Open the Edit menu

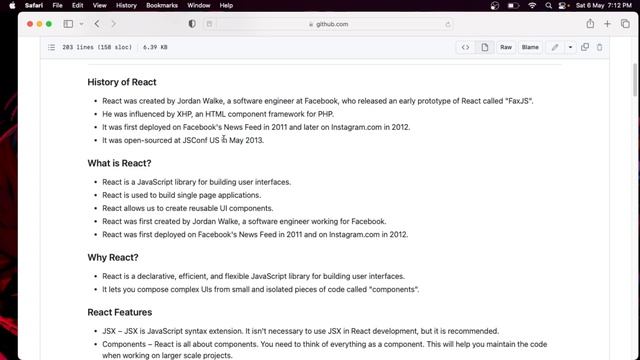[x=78, y=5]
